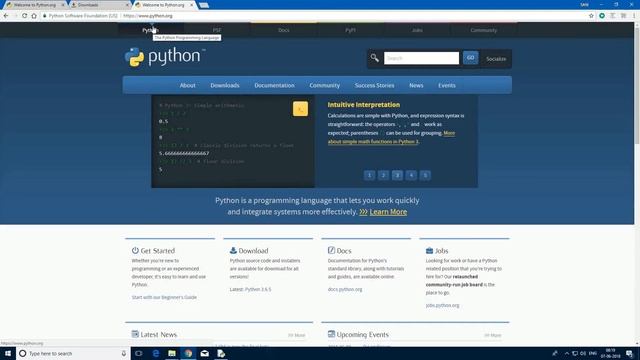Click the Docs section document icon

coord(331,250)
